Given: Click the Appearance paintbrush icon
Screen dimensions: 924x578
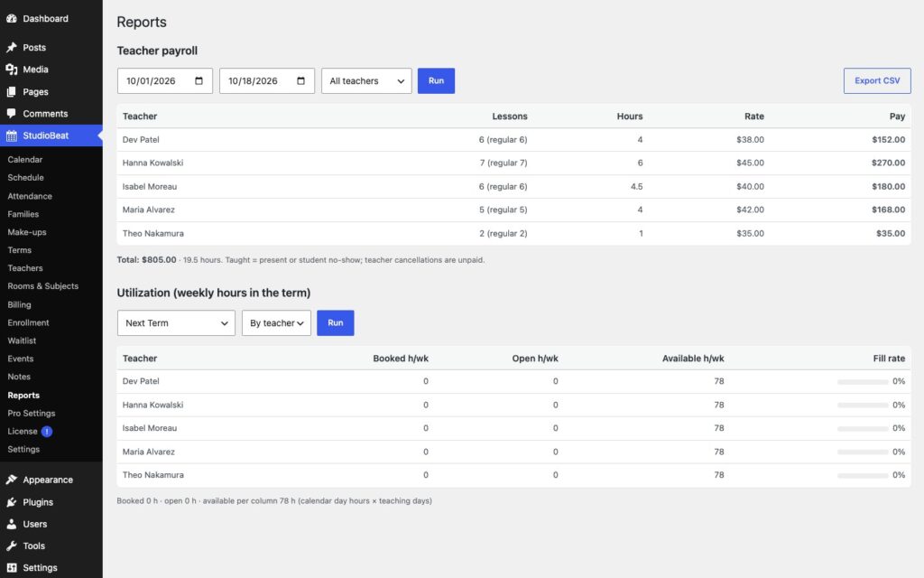Looking at the screenshot, I should point(11,480).
